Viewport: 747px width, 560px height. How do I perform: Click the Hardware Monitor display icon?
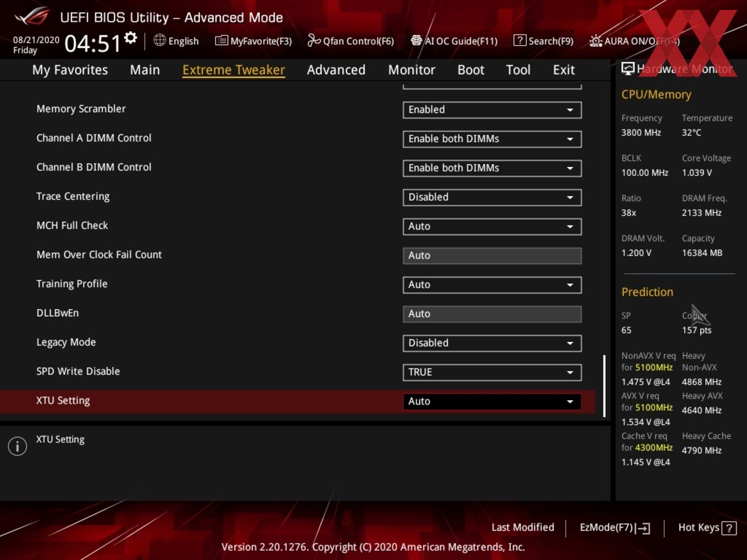tap(628, 68)
